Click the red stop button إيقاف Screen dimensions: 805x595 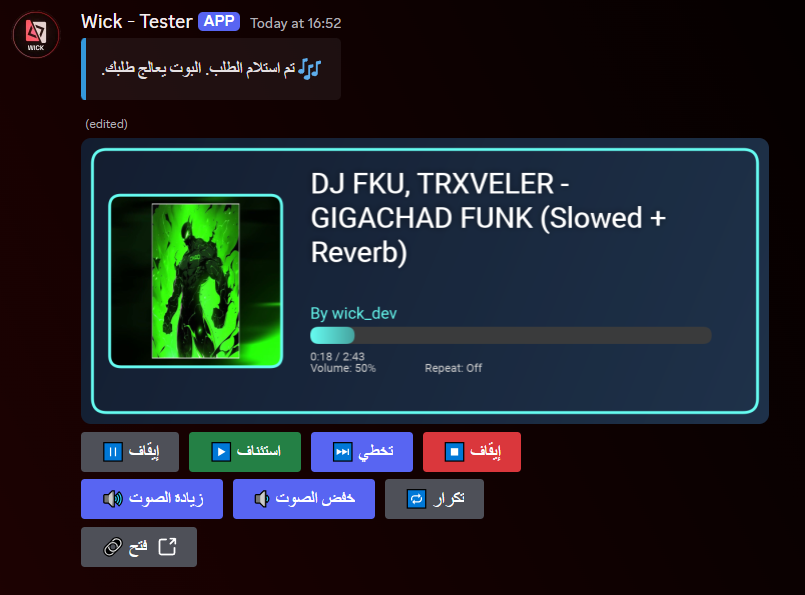(472, 452)
